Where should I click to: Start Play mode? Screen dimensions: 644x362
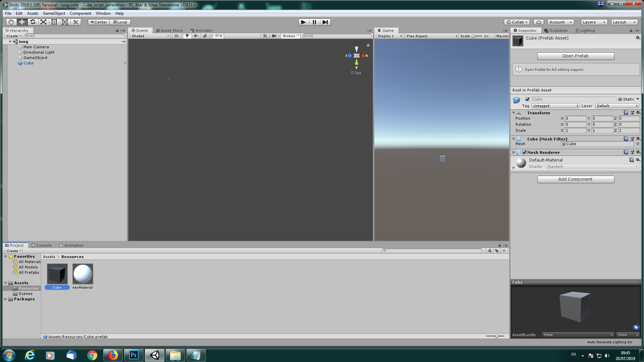304,22
